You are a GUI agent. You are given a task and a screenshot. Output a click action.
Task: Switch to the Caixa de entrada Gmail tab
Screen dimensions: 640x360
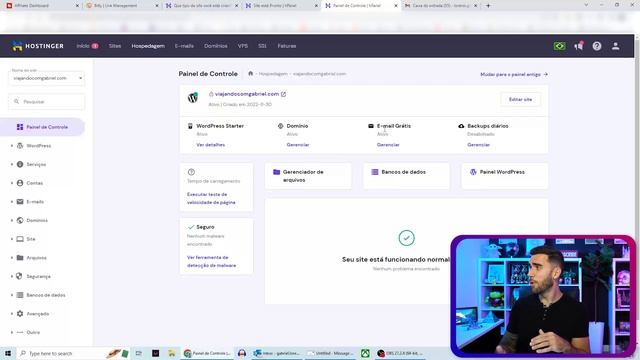tap(441, 6)
